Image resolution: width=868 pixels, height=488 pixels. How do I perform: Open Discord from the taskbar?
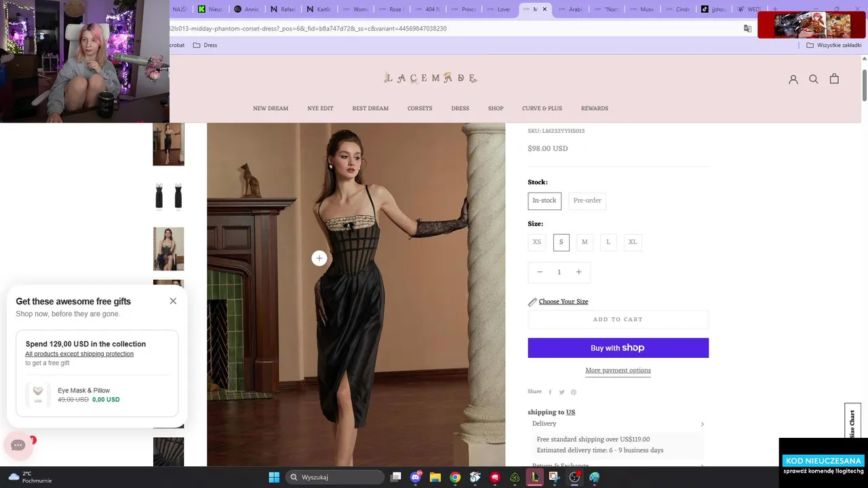point(416,477)
